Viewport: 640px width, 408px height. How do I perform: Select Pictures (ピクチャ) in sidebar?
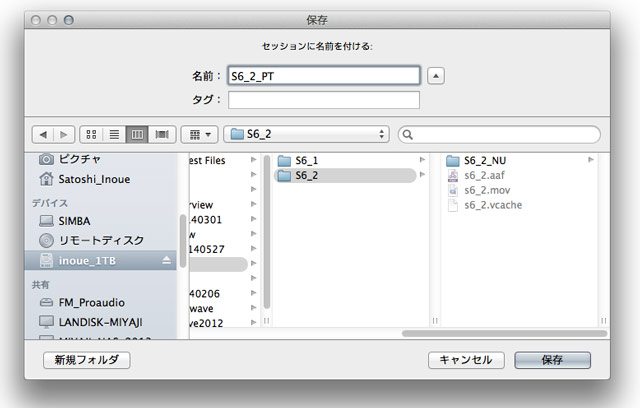101,159
